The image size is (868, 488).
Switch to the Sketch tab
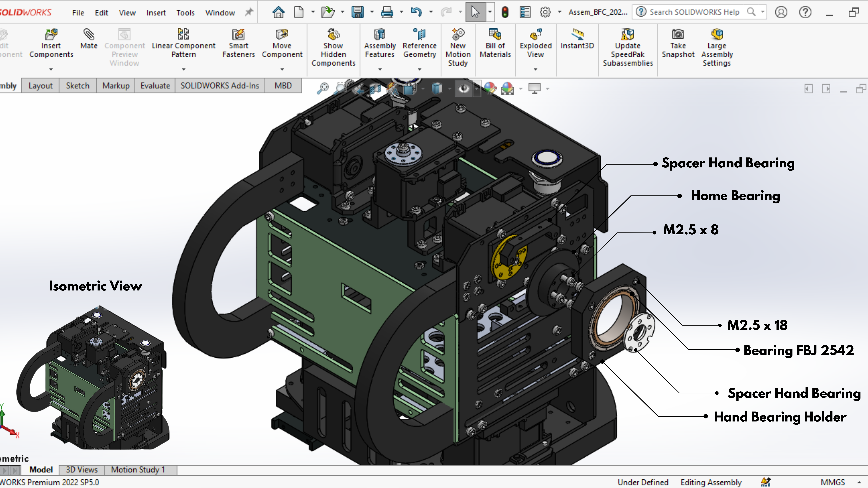click(x=78, y=86)
